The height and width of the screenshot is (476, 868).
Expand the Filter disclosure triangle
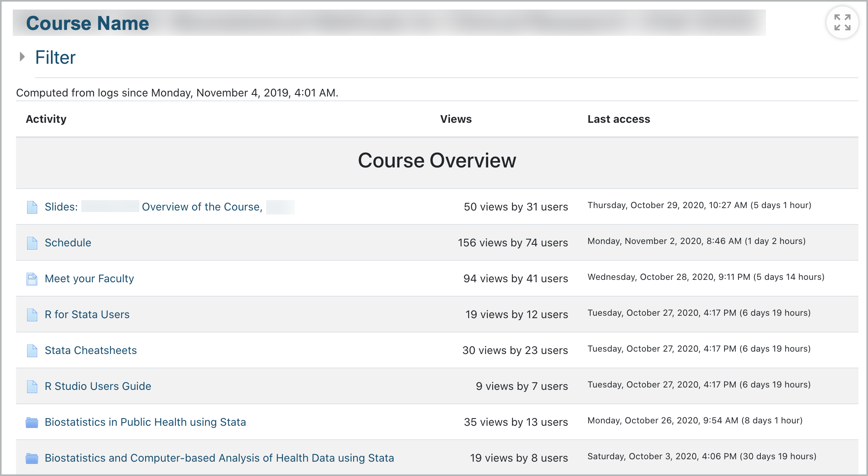[x=22, y=57]
